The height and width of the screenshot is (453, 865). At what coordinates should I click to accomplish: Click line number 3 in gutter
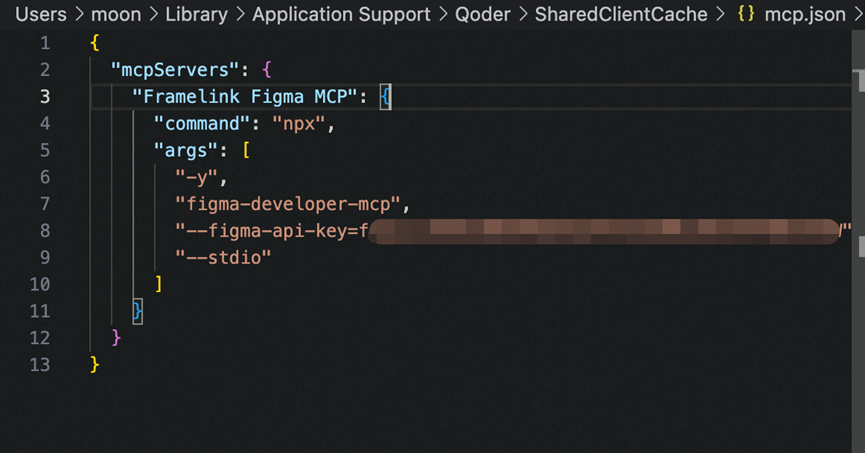45,97
